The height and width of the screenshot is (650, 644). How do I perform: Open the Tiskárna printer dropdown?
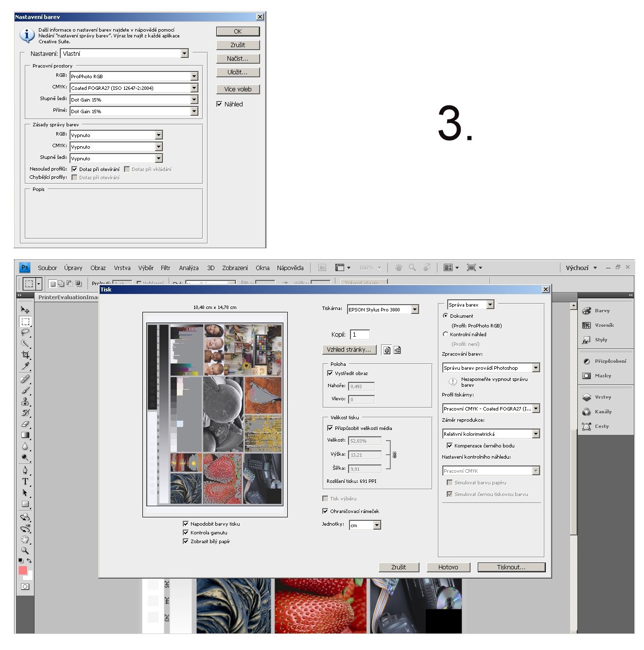click(x=415, y=309)
